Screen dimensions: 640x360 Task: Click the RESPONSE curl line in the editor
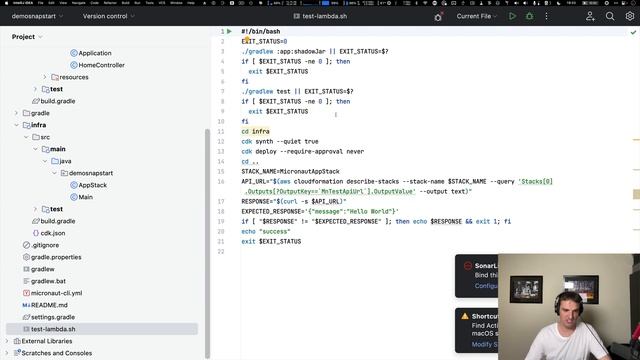tap(294, 201)
